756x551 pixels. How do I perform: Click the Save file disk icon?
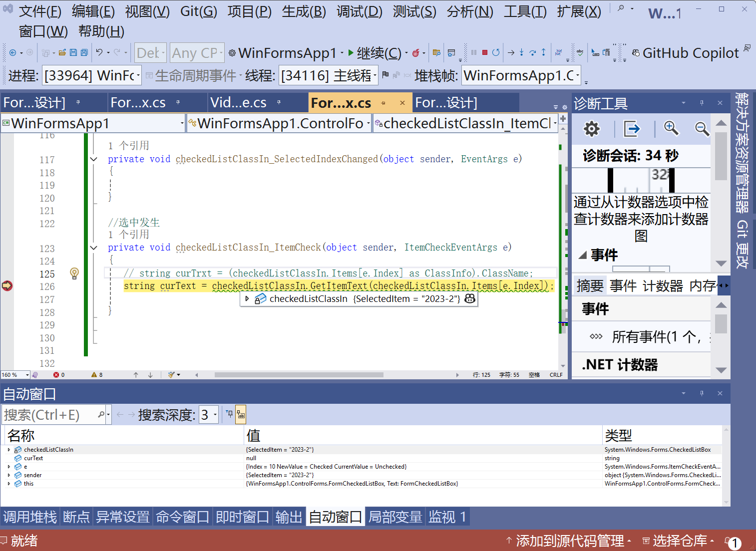tap(73, 52)
